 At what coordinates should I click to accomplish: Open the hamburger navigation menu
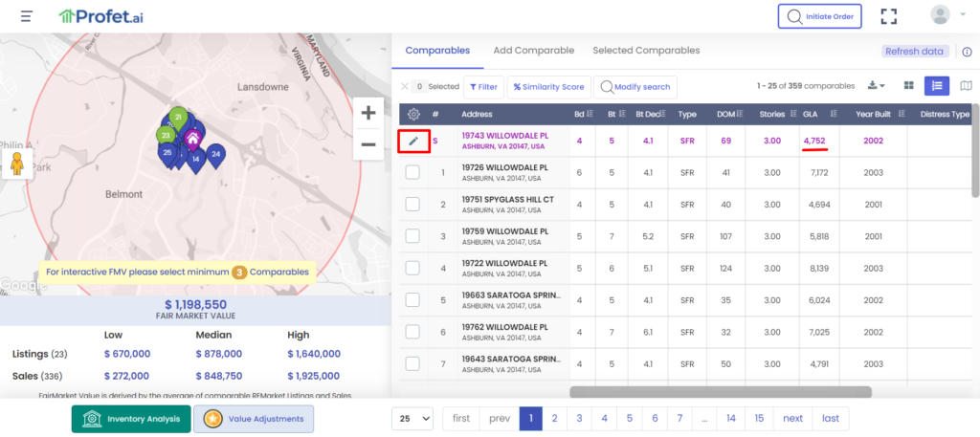[x=26, y=16]
